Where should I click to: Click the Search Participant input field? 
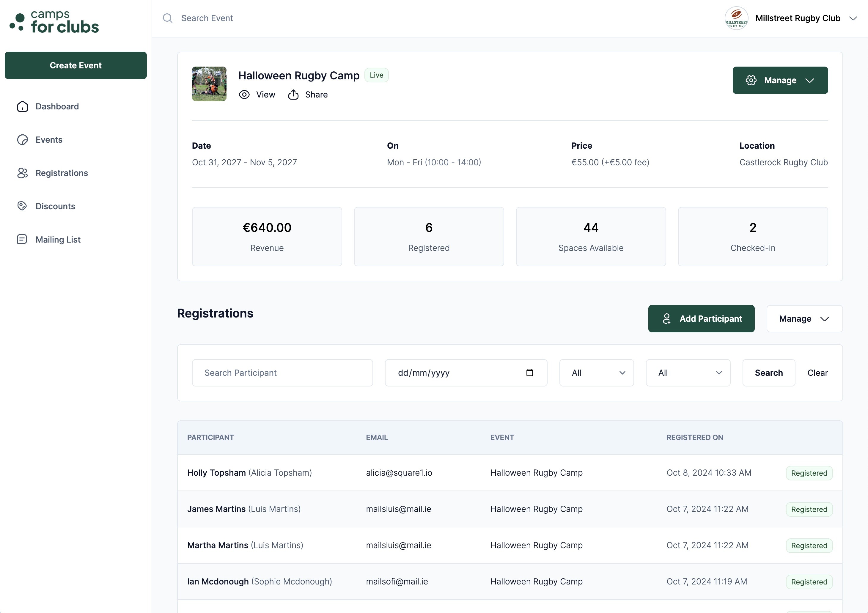282,372
